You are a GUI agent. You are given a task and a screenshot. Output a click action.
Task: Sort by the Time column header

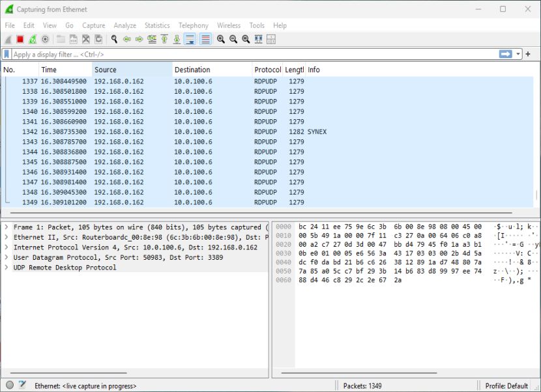pos(66,70)
